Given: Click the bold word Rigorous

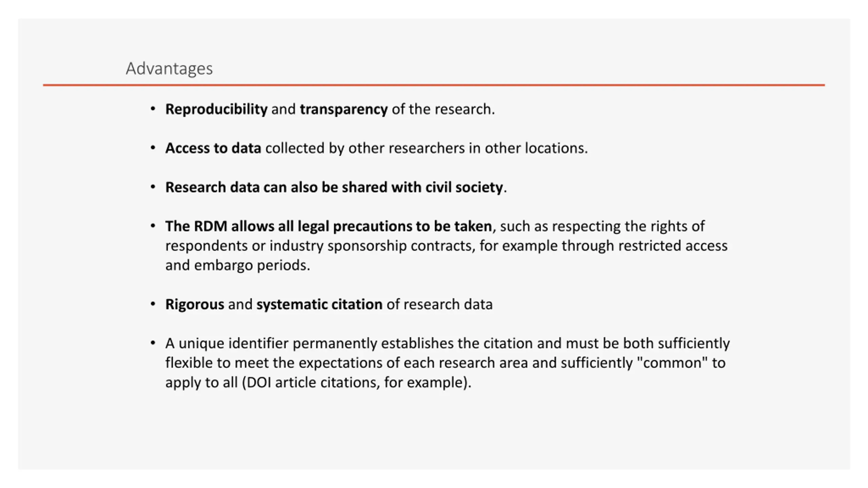Looking at the screenshot, I should point(195,304).
